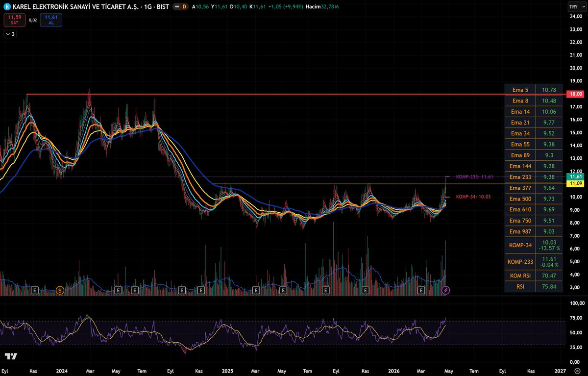Viewport: 588px width, 376px height.
Task: Click the 24,00 price axis label
Action: click(575, 17)
